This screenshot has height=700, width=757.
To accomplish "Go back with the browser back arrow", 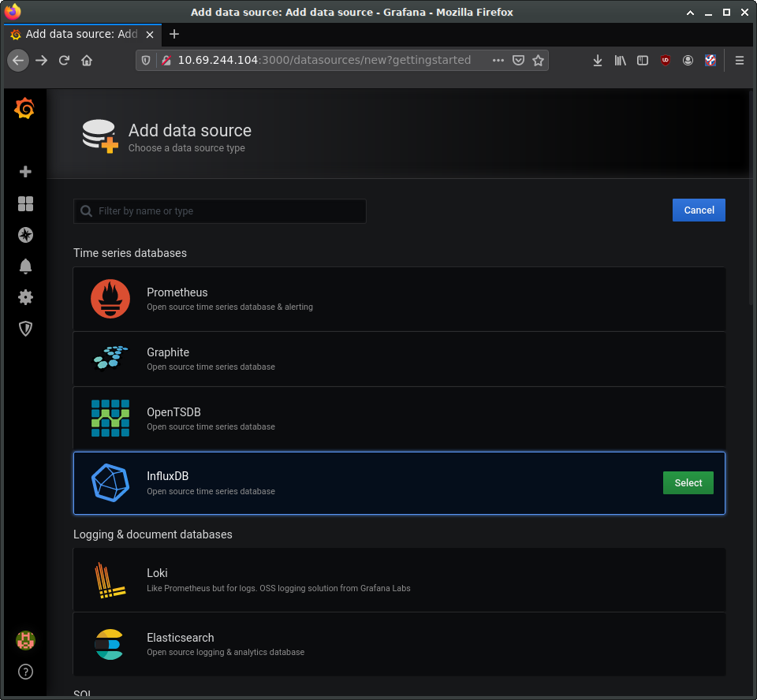I will (18, 61).
